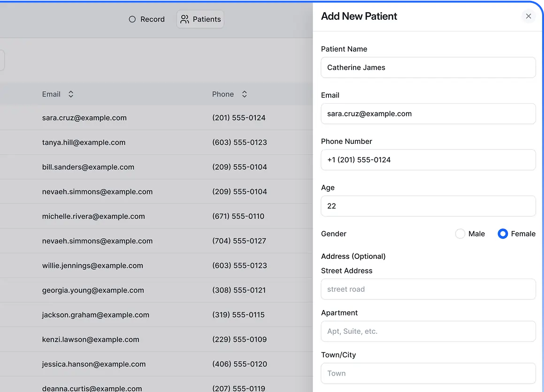Screen dimensions: 544x392
Task: Focus the Email field in form
Action: [428, 113]
